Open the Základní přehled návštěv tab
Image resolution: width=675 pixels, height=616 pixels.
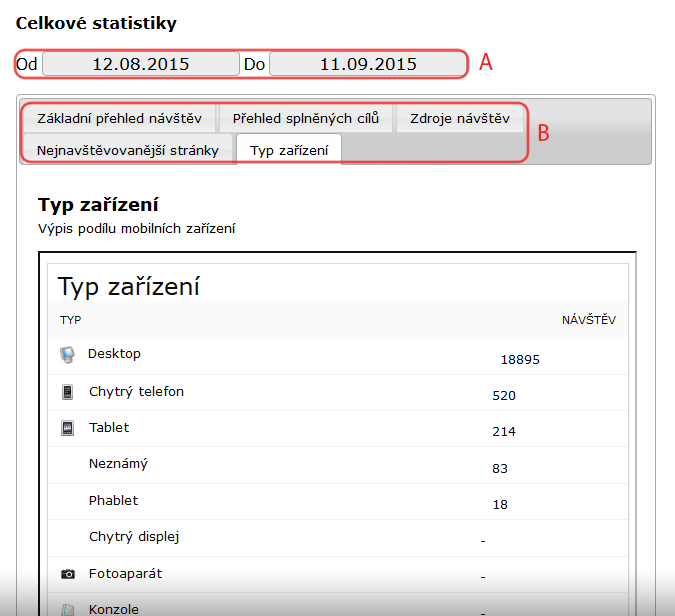coord(120,118)
